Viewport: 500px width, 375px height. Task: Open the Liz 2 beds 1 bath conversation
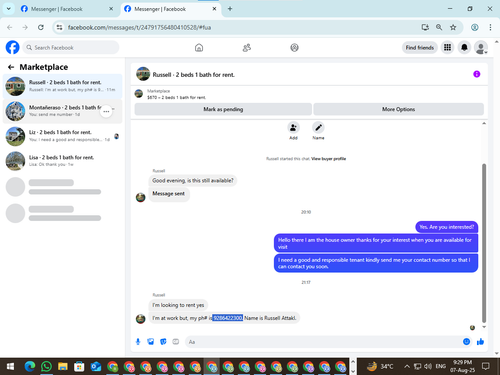coord(63,136)
